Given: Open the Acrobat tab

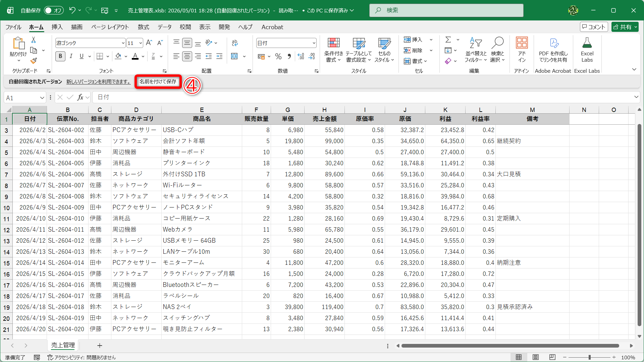Looking at the screenshot, I should click(272, 27).
